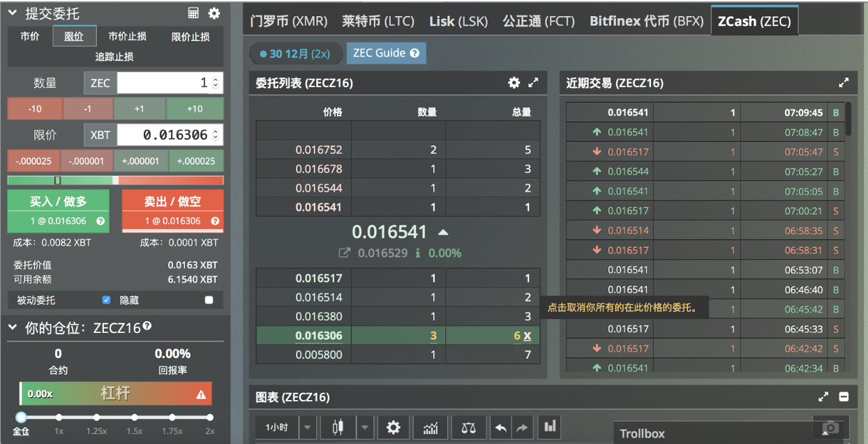Viewport: 868px width, 444px height.
Task: Switch to the Bitfinex 代币 (BFX) tab
Action: click(647, 21)
